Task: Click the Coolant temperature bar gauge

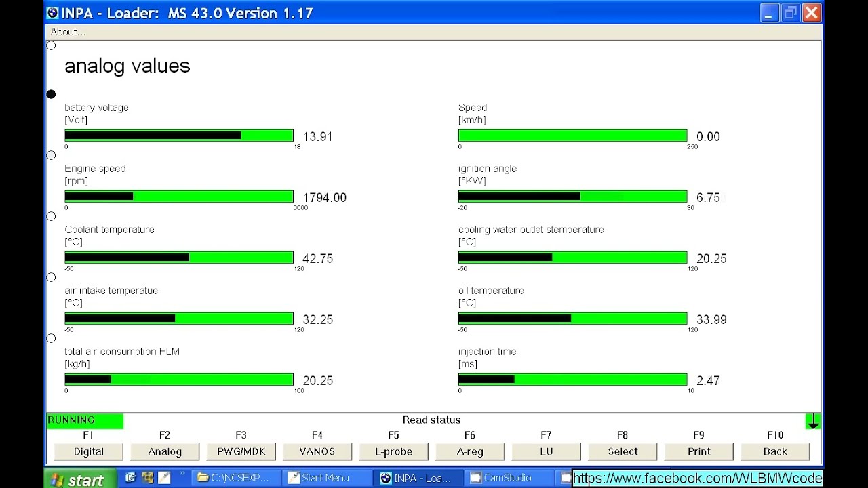Action: click(179, 258)
